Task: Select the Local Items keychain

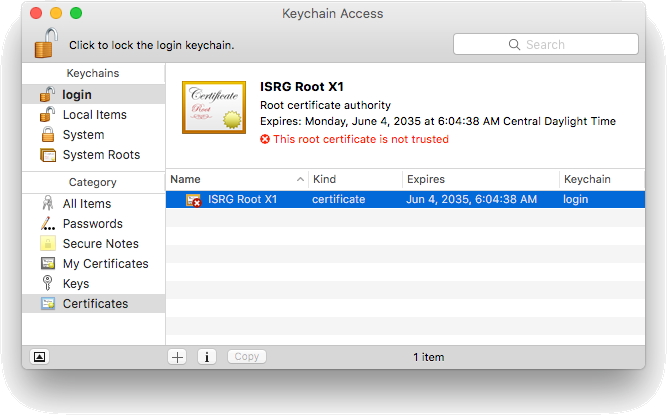Action: (x=94, y=114)
